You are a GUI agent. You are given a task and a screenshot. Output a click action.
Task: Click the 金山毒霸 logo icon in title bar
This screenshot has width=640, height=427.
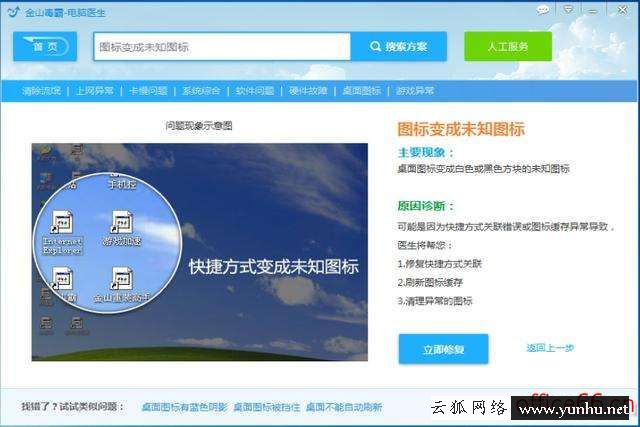coord(13,11)
